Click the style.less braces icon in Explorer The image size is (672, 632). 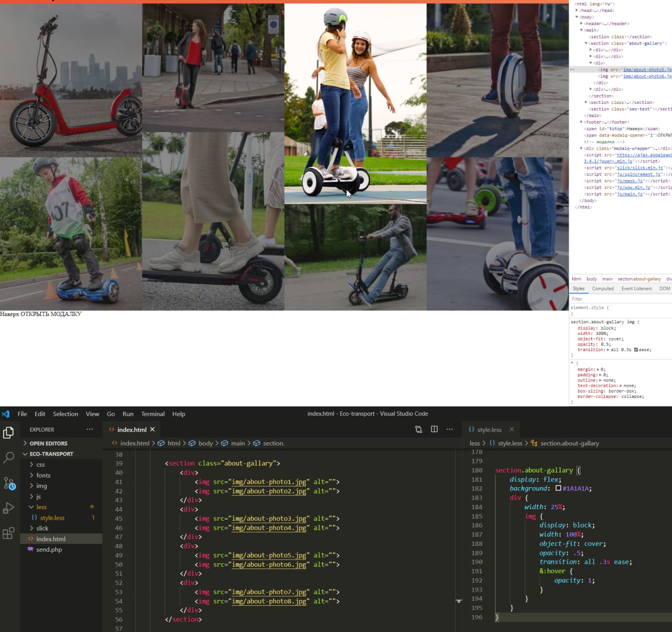point(34,518)
